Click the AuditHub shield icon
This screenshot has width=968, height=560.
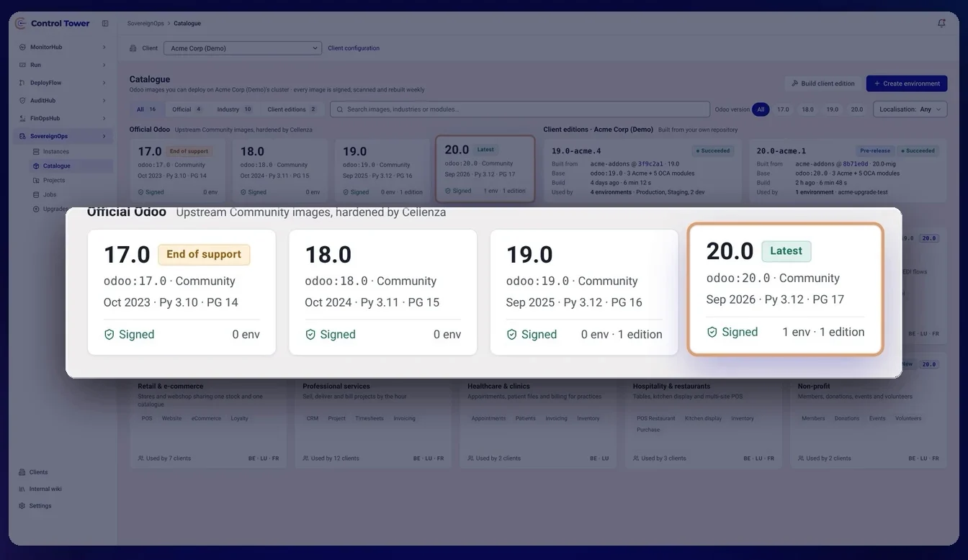22,101
